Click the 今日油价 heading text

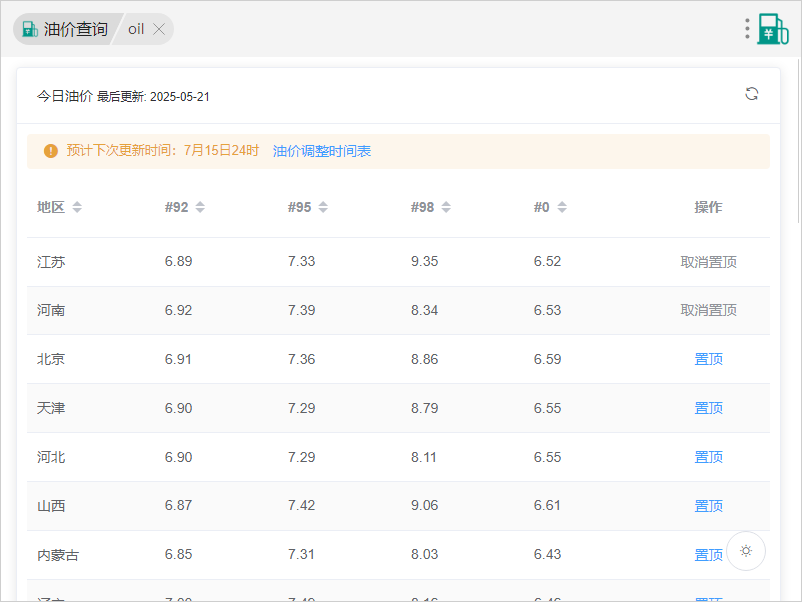pos(64,96)
